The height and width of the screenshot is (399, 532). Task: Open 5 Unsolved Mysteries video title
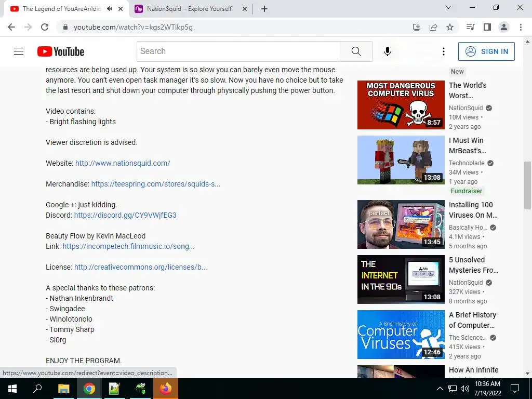coord(473,264)
